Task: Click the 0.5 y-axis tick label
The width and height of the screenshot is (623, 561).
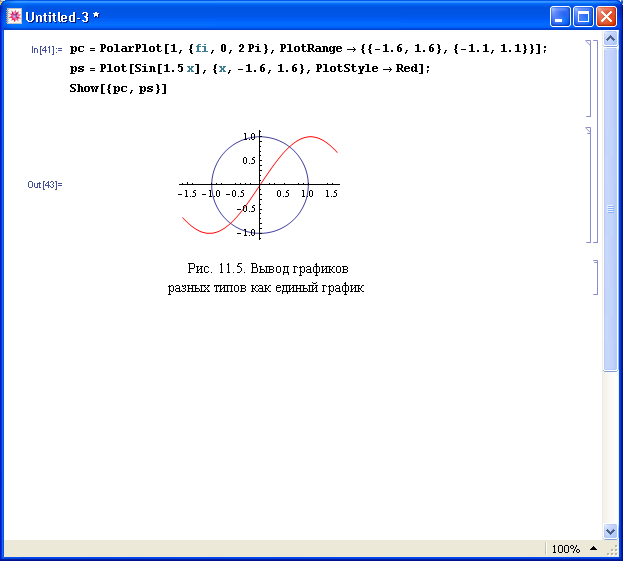Action: click(x=249, y=161)
